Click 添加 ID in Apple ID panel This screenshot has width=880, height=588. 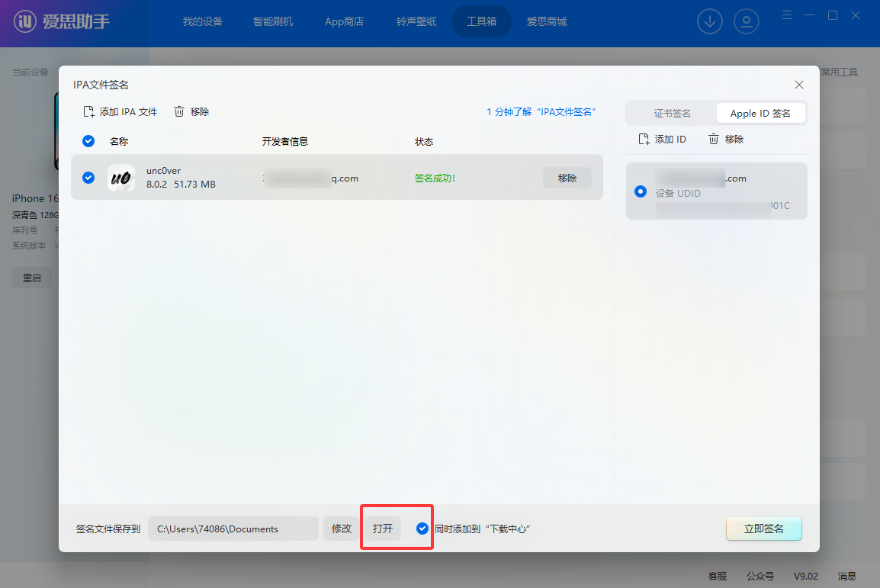coord(662,140)
